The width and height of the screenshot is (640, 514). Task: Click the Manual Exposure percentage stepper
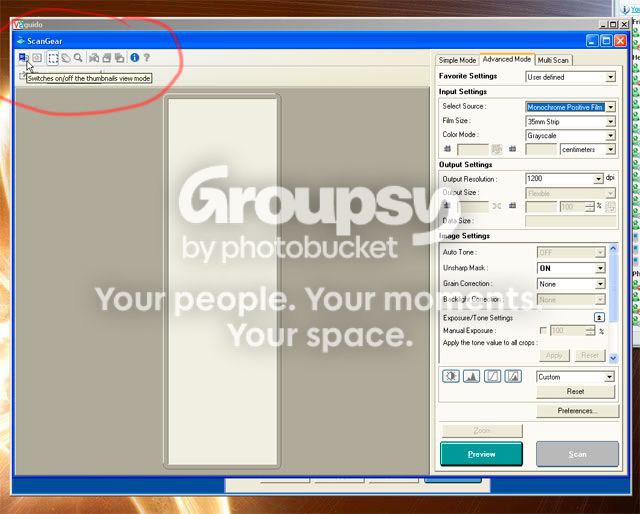pyautogui.click(x=590, y=331)
